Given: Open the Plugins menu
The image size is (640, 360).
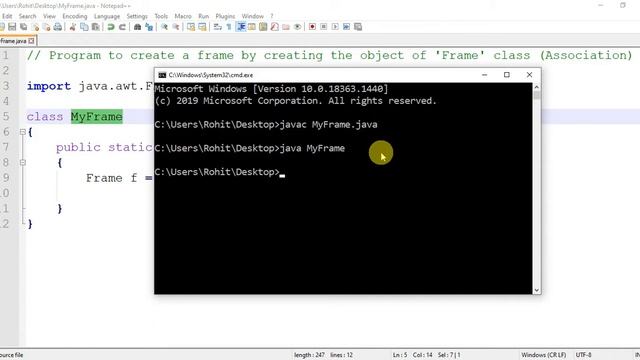Looking at the screenshot, I should pos(225,16).
